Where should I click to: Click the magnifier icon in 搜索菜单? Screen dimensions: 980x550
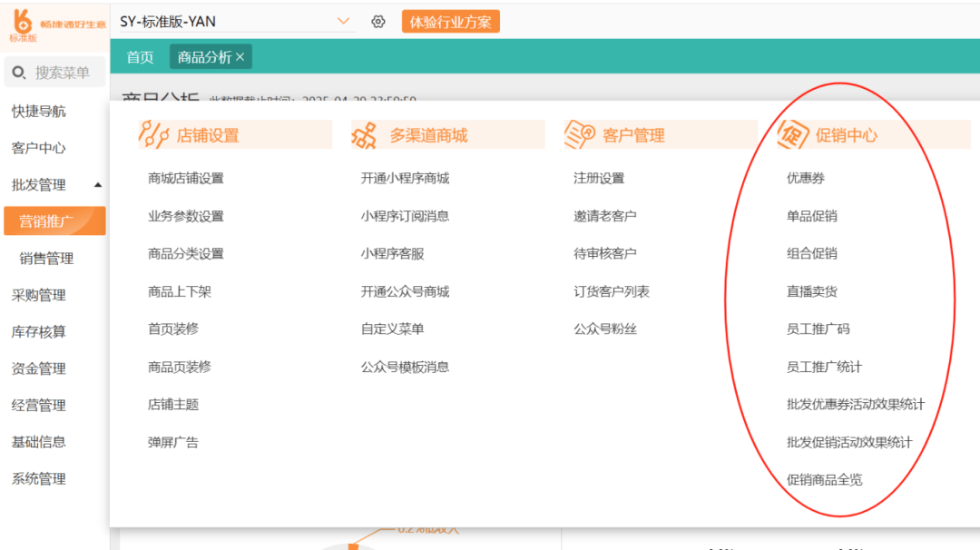coord(19,72)
